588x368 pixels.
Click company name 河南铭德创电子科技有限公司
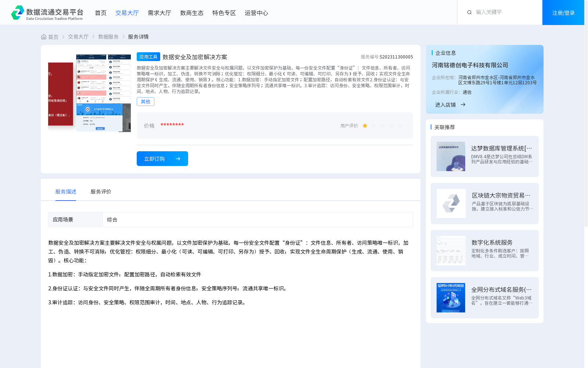point(470,65)
